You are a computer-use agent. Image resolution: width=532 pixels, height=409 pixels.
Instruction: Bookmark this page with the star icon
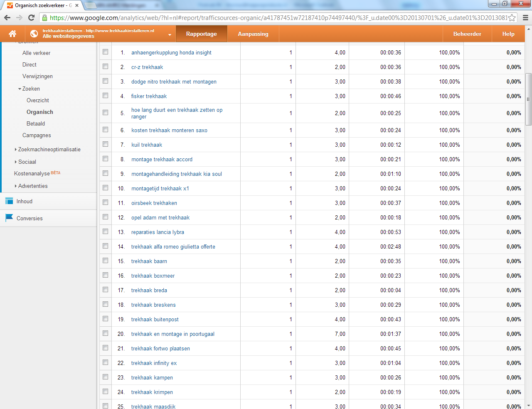tap(512, 17)
